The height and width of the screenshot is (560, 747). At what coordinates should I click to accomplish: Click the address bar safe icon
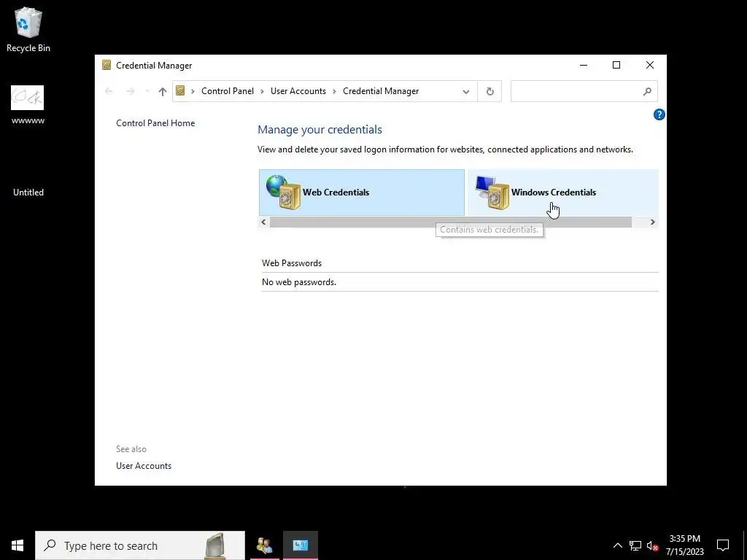click(x=180, y=91)
